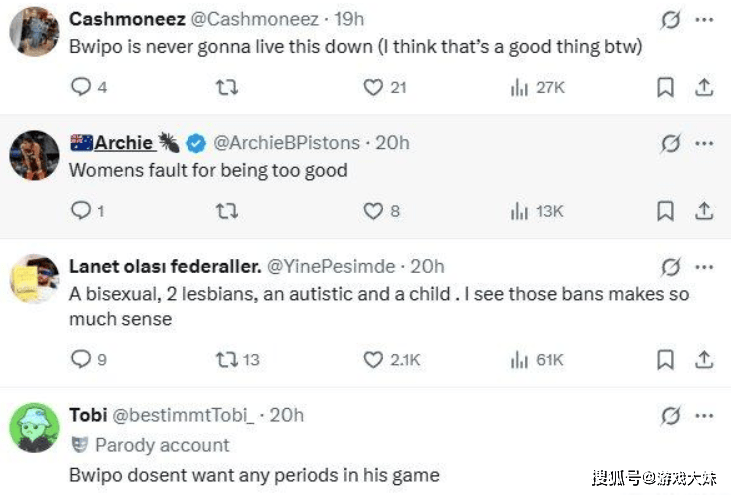Repost the Cashmoneez tweet
The image size is (731, 495).
pyautogui.click(x=227, y=88)
